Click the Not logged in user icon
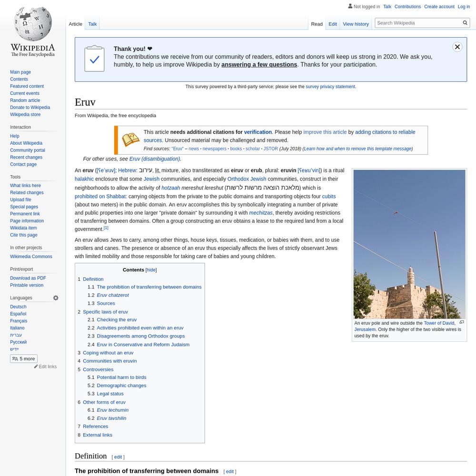 point(350,6)
